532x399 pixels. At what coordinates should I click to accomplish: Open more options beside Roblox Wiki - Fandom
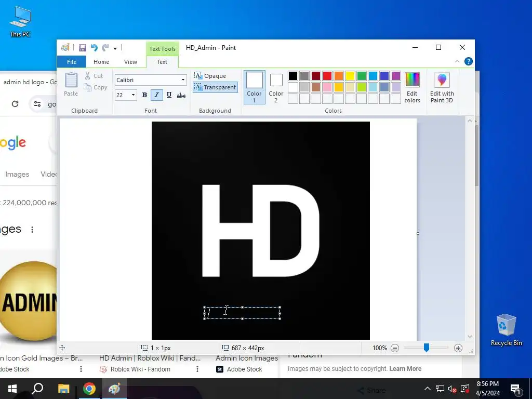[197, 369]
